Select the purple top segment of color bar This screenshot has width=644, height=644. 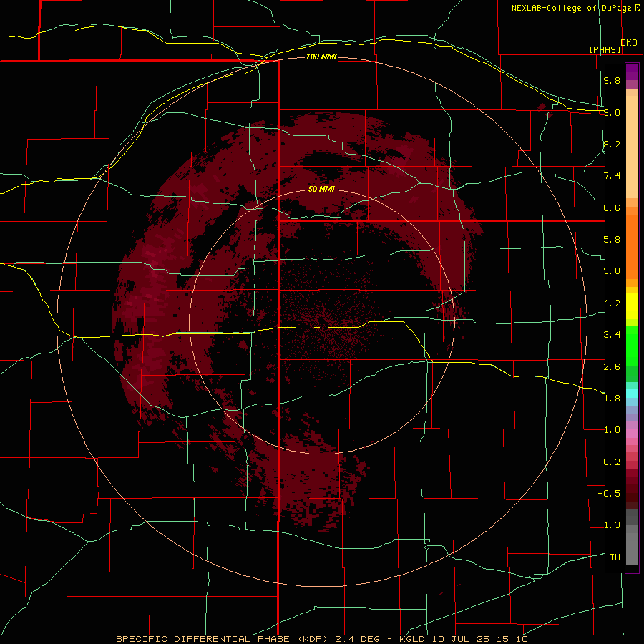[632, 72]
